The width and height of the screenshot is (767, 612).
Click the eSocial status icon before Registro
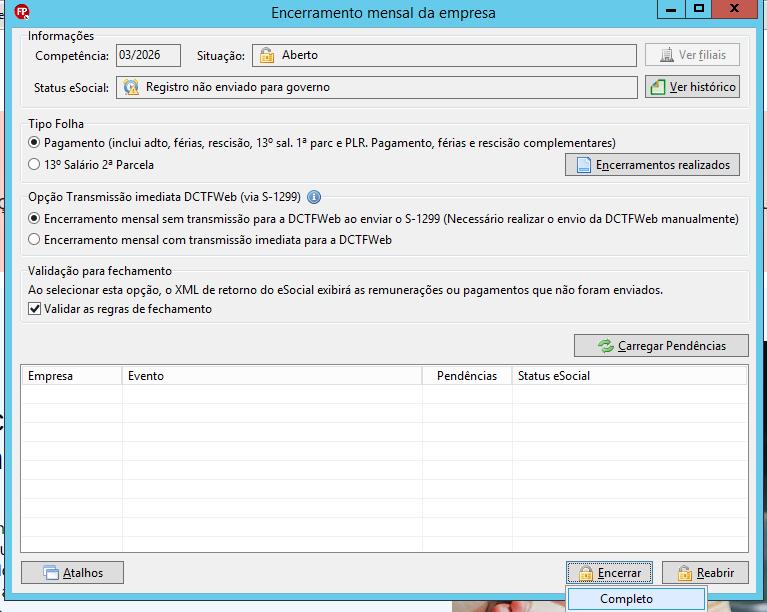(131, 87)
